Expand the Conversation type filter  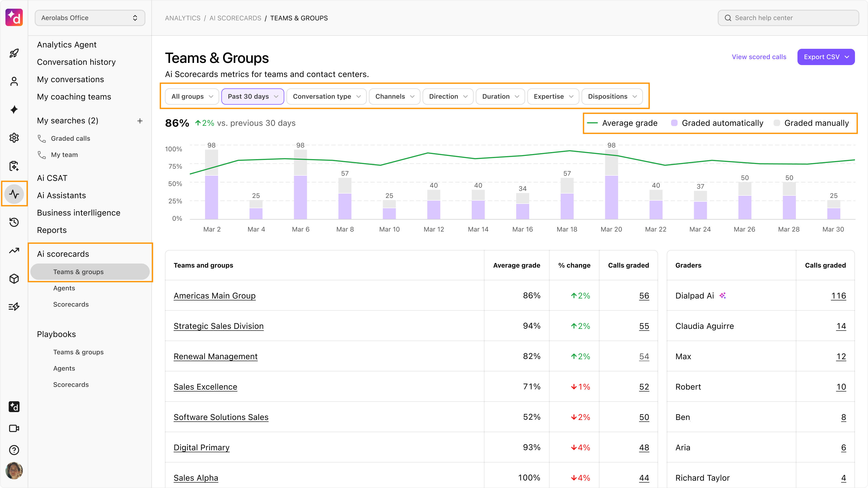[327, 96]
